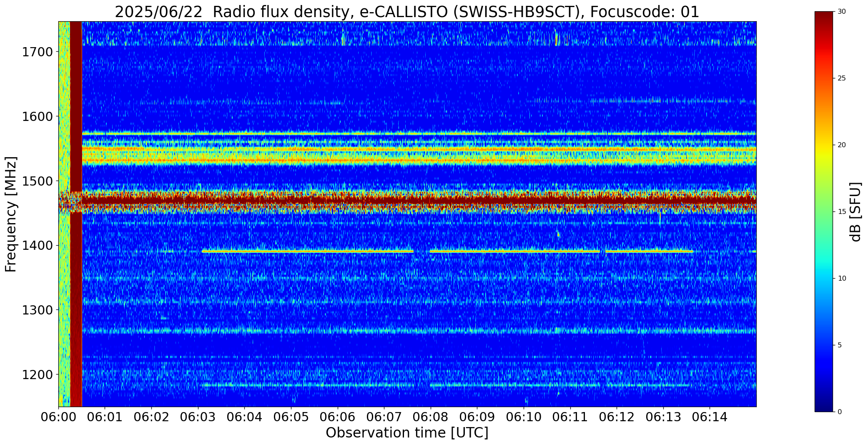Click the 06:11 time tick label
The image size is (868, 445).
pyautogui.click(x=570, y=417)
